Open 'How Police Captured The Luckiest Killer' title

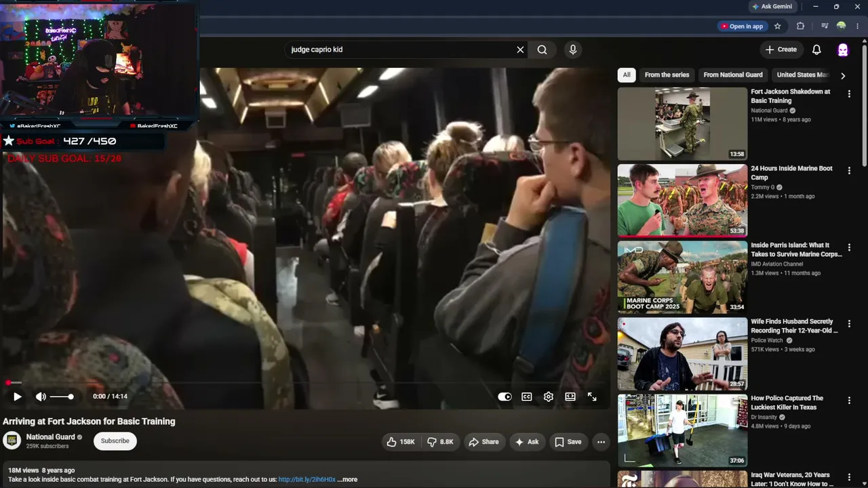(x=787, y=403)
